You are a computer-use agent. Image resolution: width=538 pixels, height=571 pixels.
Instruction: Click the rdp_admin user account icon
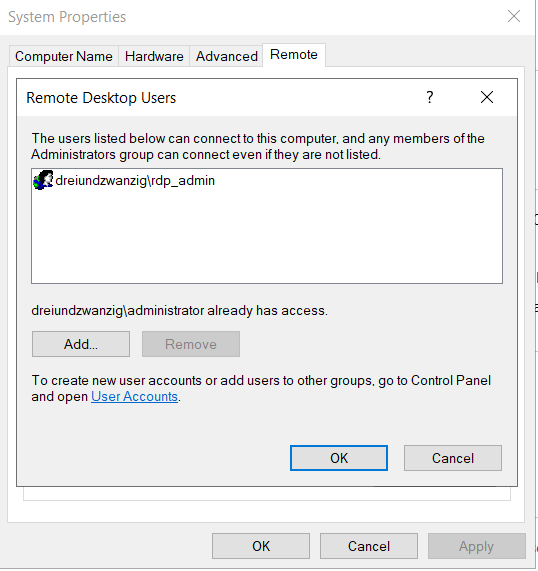tap(43, 180)
